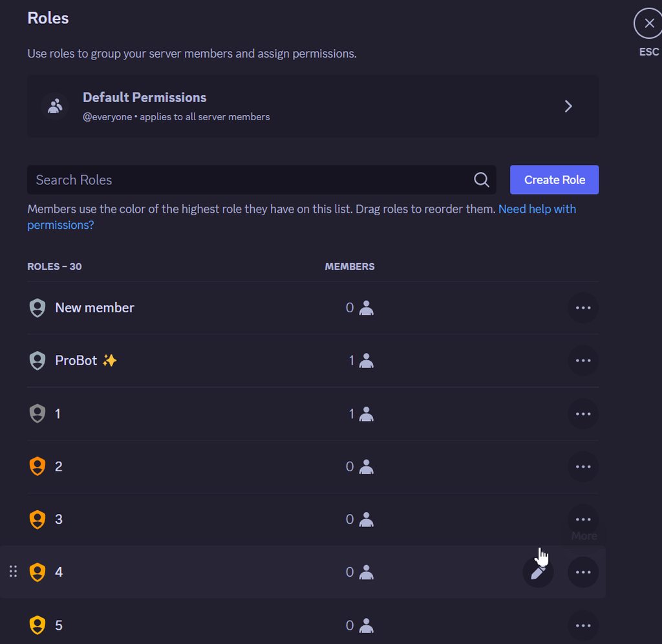Select the New member role row
662x644 pixels.
coord(313,308)
